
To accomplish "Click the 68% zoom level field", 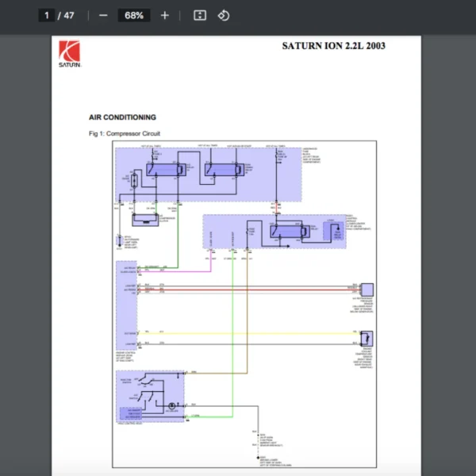I will (134, 16).
